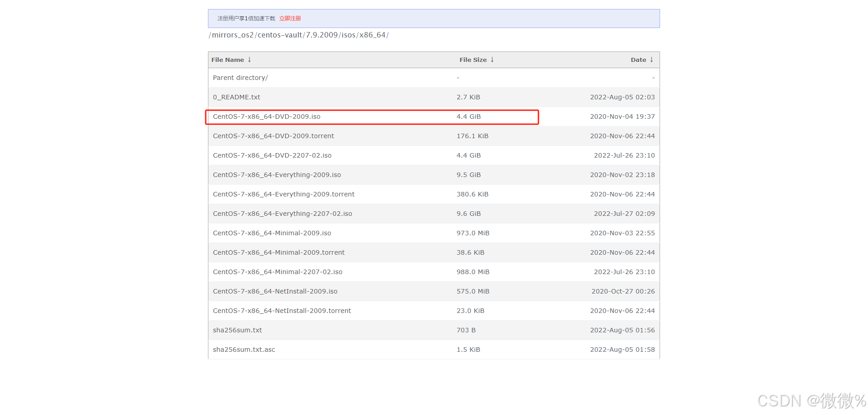Select date 2020-Nov-03 22:55

(x=622, y=233)
